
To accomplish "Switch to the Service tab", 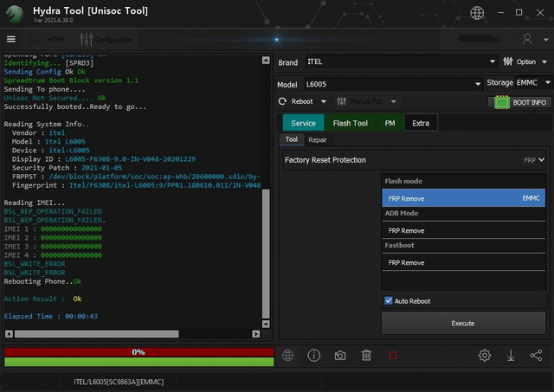I will 303,123.
